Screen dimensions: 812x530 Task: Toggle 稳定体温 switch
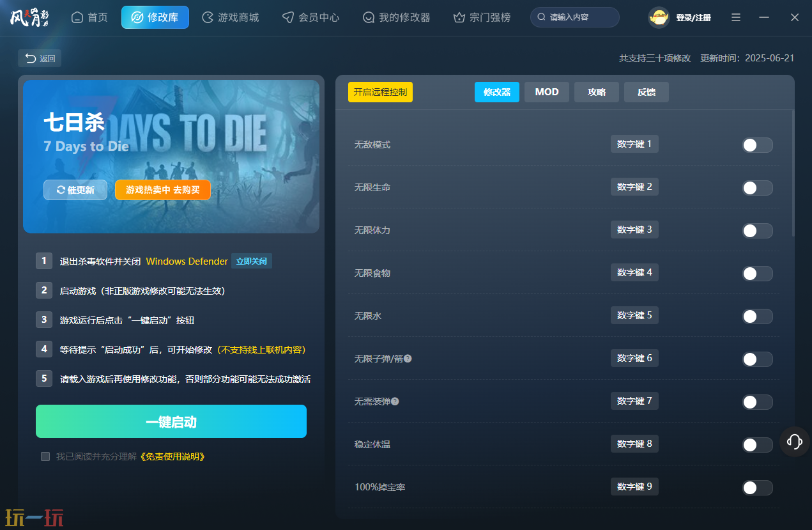click(757, 445)
